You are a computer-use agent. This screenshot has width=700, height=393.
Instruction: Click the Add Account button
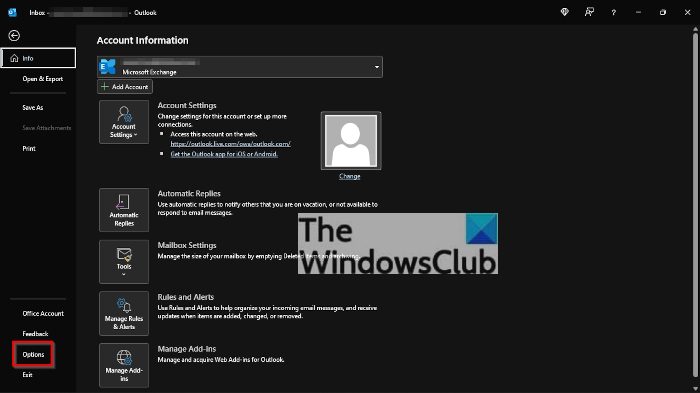click(125, 87)
